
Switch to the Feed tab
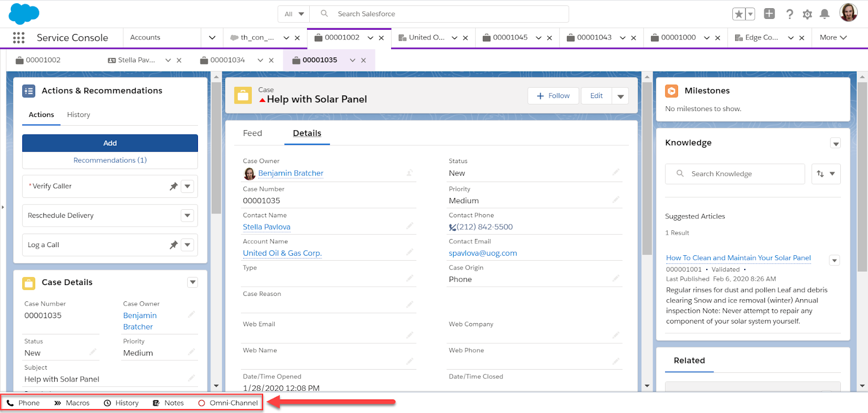point(252,133)
